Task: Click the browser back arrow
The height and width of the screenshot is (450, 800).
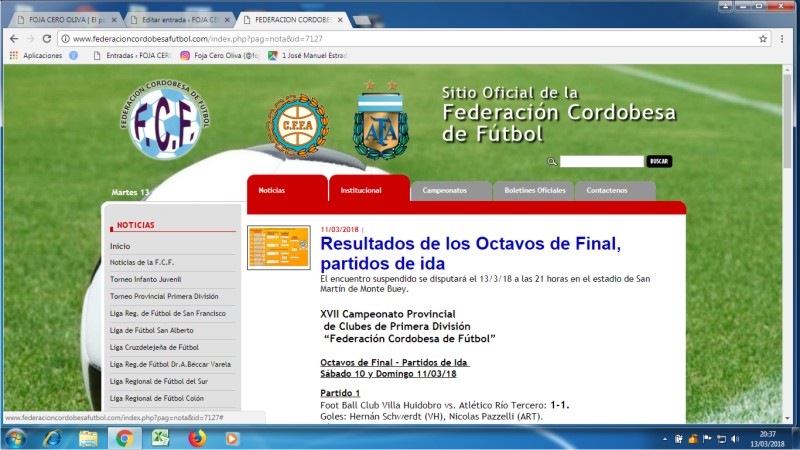Action: (x=14, y=39)
